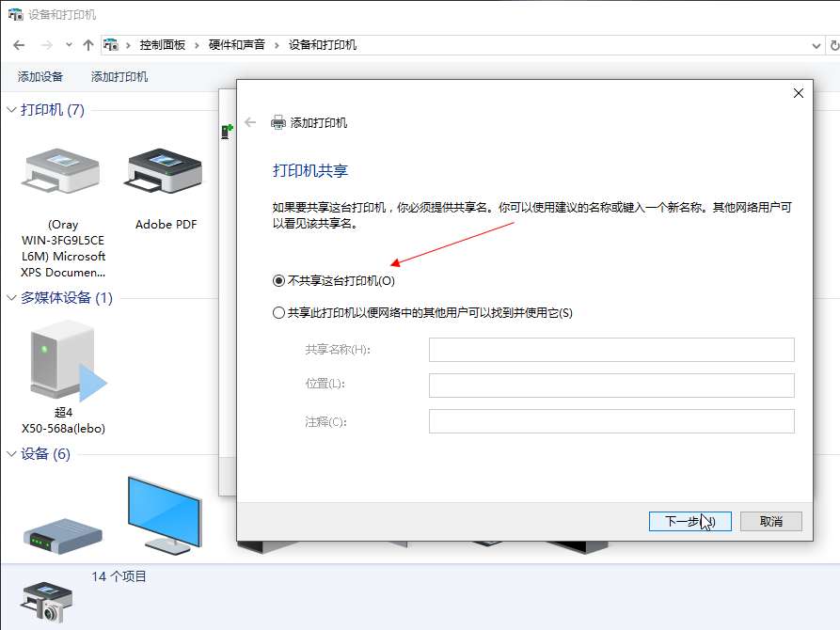Open the address bar history dropdown
840x630 pixels.
[x=816, y=45]
